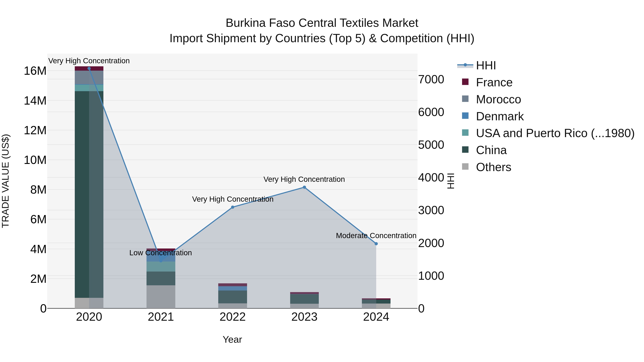644x362 pixels.
Task: Click the Others segment of 2021 bar
Action: pos(161,297)
